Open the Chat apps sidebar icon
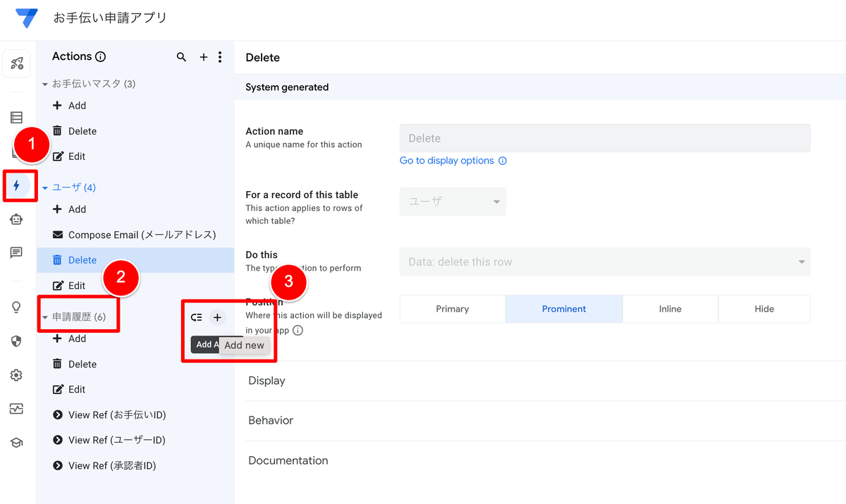Viewport: 846px width, 504px height. click(x=16, y=252)
